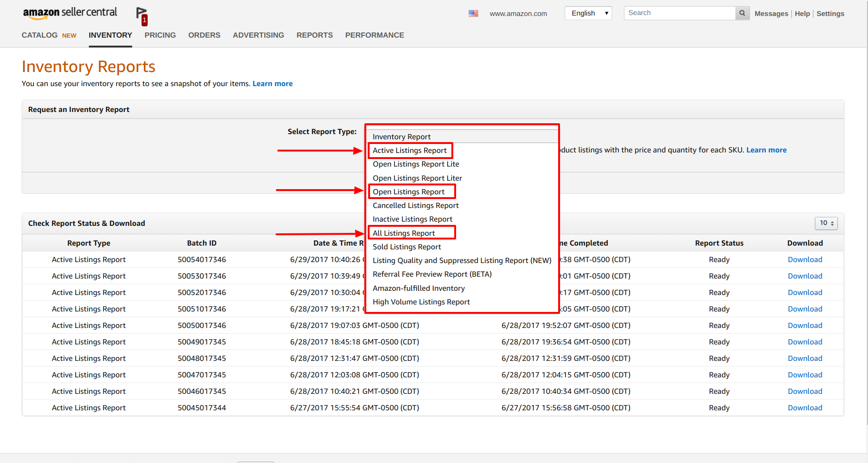Select Open Listings Report Lite option
Image resolution: width=868 pixels, height=463 pixels.
462,164
